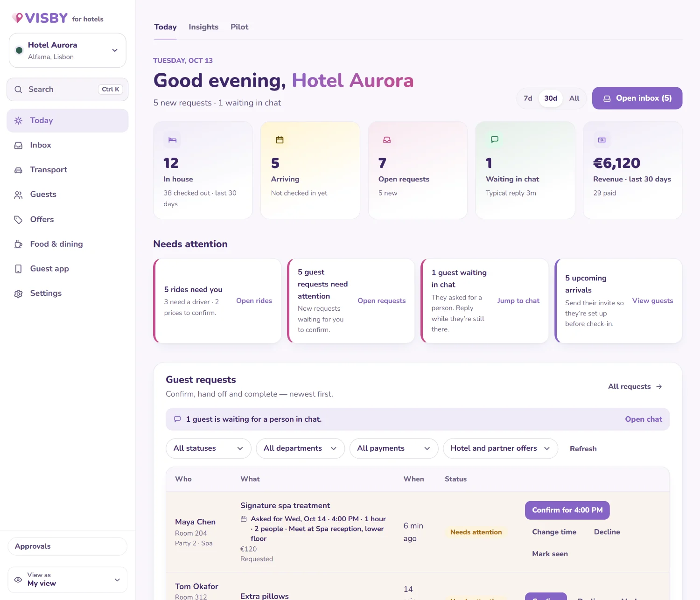
Task: Open the Transport car icon
Action: point(18,170)
